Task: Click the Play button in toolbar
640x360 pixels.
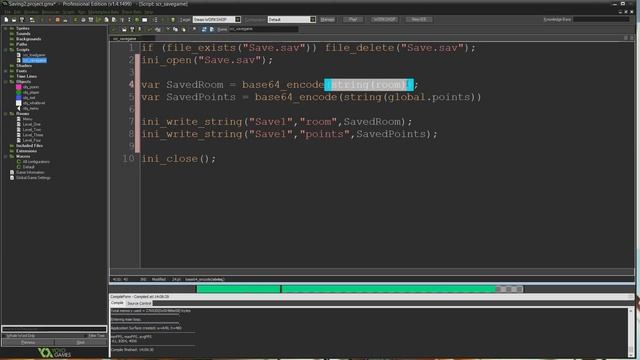Action: tap(353, 20)
